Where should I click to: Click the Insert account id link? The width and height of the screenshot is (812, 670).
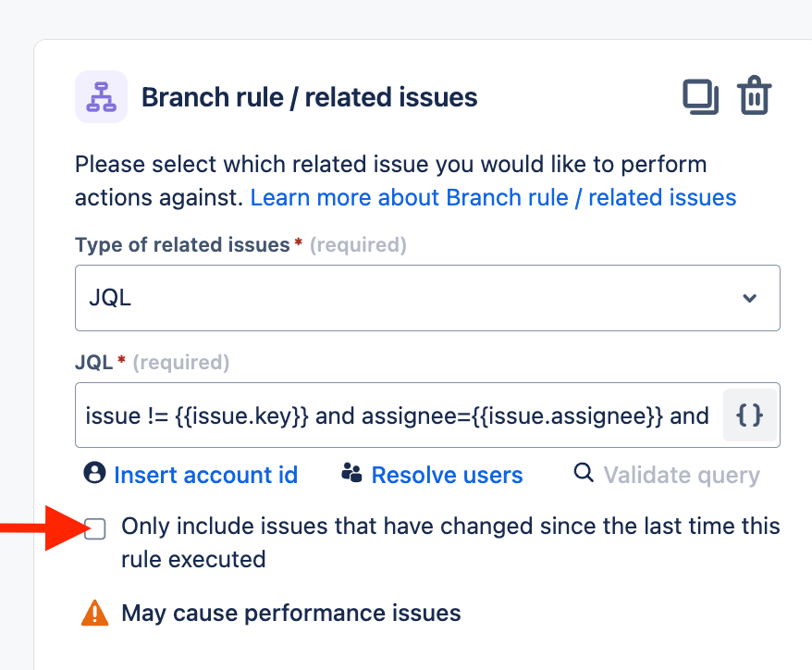(205, 475)
